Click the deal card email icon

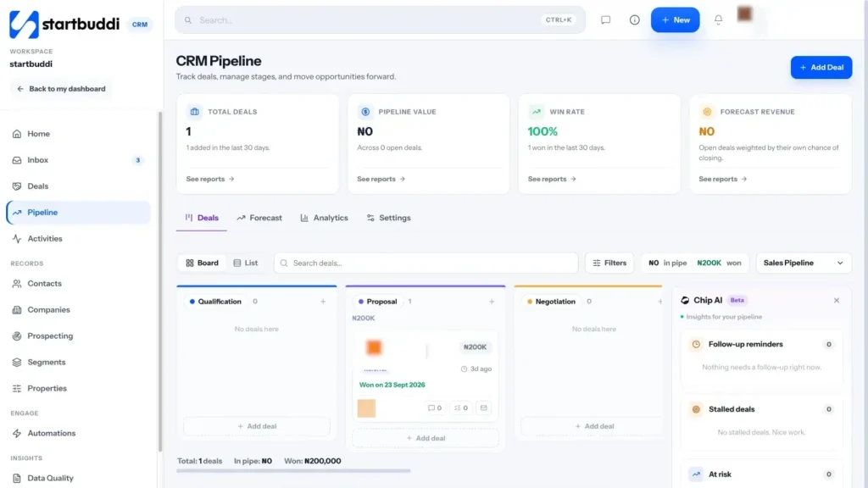[x=484, y=408]
